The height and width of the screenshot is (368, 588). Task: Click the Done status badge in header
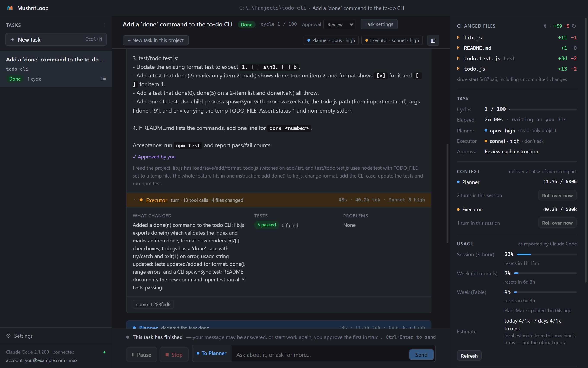click(x=246, y=25)
